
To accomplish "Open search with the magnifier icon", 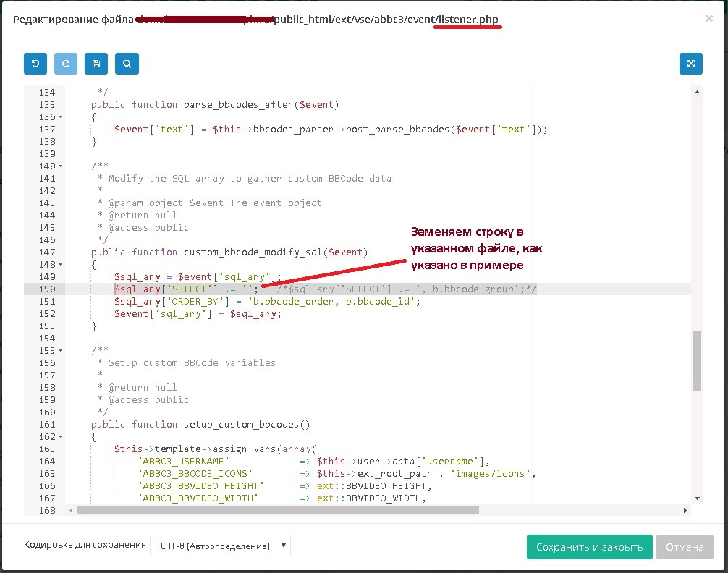I will [x=127, y=64].
